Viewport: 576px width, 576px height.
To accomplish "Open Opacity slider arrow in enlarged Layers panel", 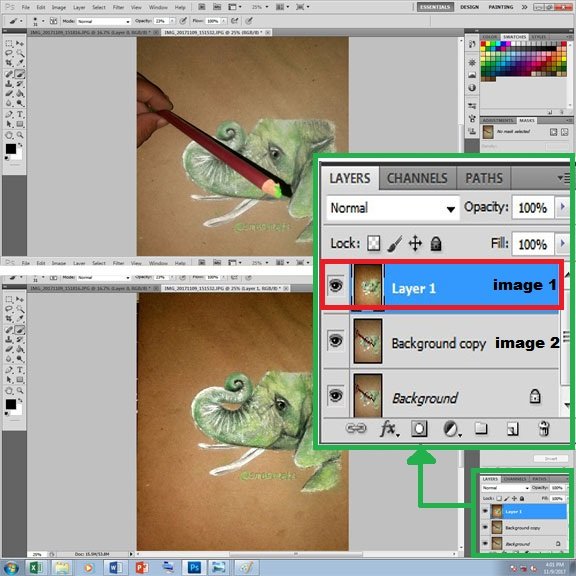I will point(562,207).
